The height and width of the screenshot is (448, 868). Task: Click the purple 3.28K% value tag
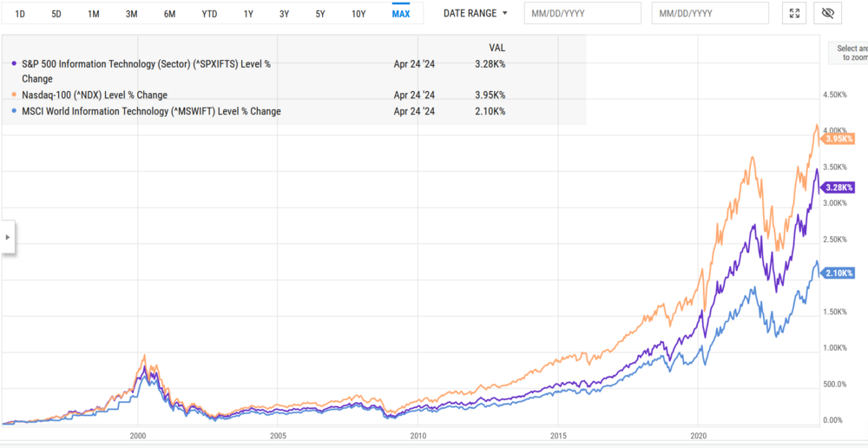click(x=838, y=187)
